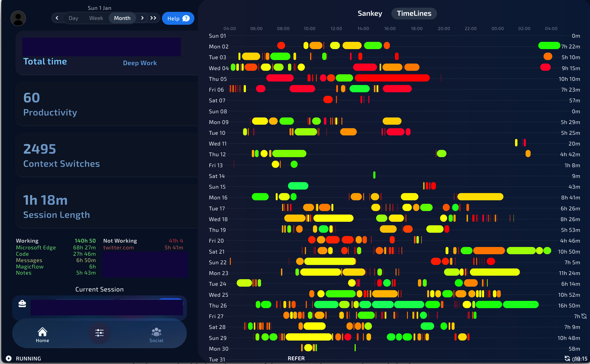Open the Social people icon
Screen dimensions: 590x364
[156, 335]
